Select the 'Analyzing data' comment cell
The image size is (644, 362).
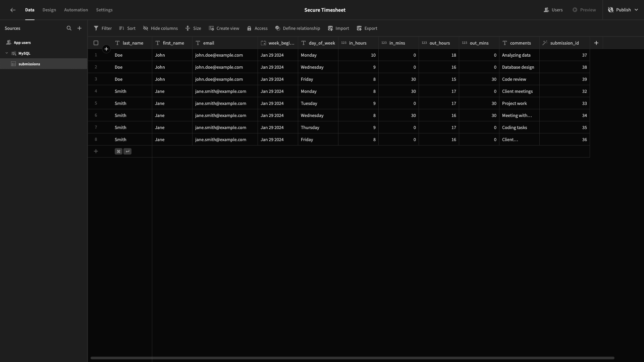(x=519, y=55)
